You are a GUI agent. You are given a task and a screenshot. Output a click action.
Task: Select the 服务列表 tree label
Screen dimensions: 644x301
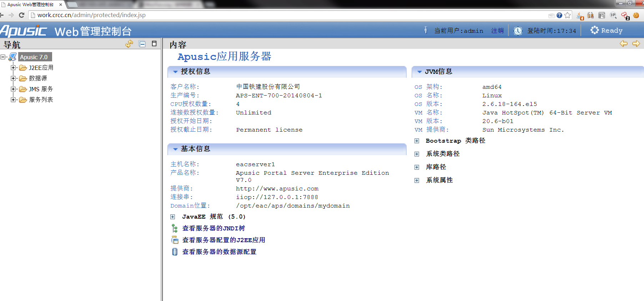(x=41, y=100)
